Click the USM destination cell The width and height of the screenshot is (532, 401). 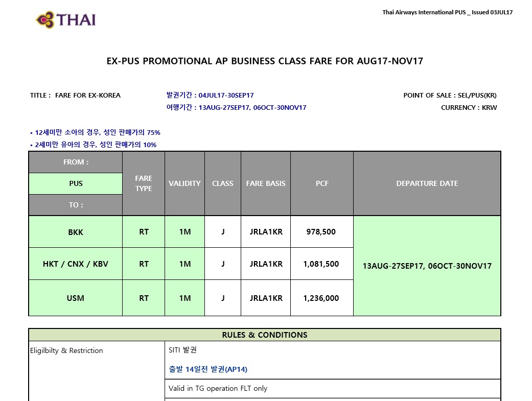click(76, 298)
